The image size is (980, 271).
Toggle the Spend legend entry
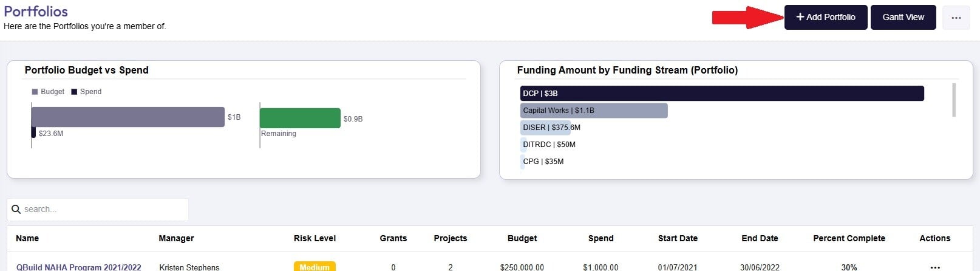pyautogui.click(x=86, y=92)
